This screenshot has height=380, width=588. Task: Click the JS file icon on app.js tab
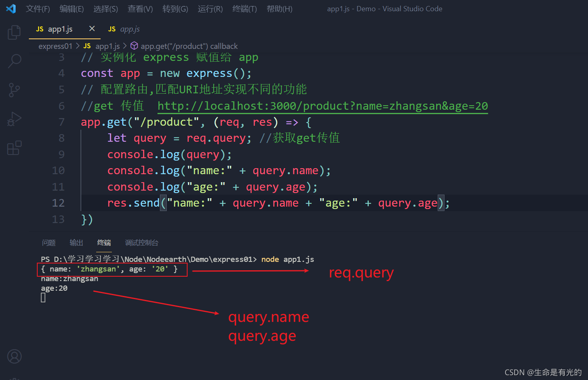tap(112, 29)
